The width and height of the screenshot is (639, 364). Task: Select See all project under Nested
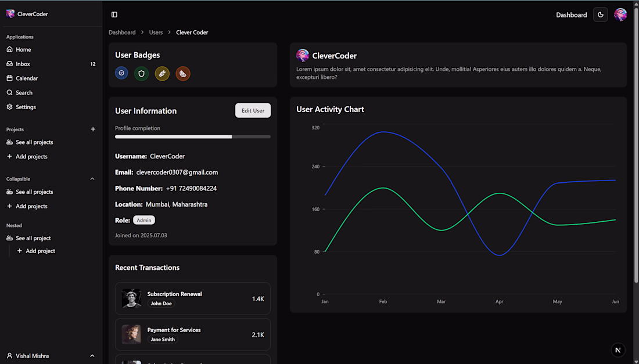click(x=51, y=238)
